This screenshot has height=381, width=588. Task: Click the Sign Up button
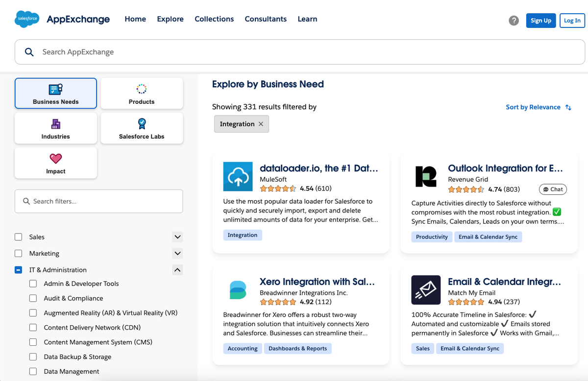coord(541,21)
